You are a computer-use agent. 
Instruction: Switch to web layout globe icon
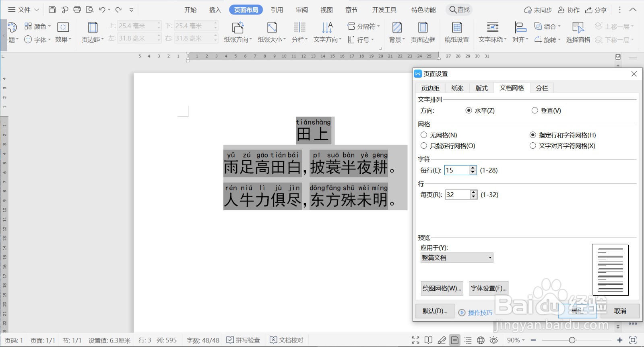pos(481,340)
